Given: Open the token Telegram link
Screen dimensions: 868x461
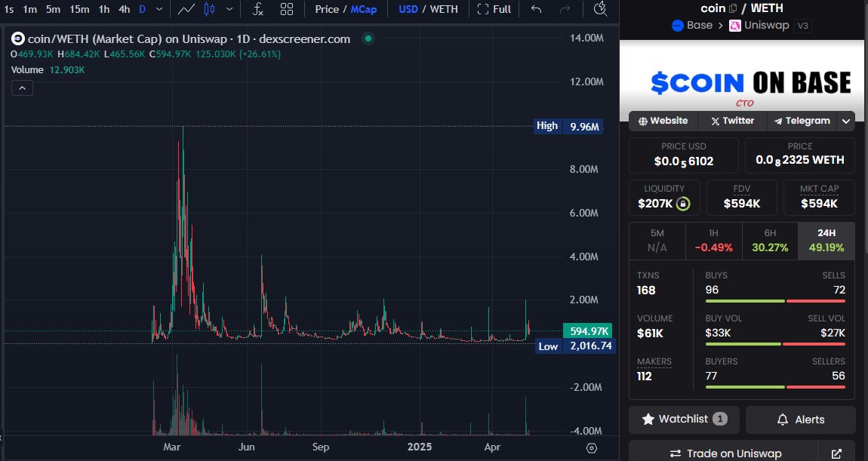Looking at the screenshot, I should (802, 121).
